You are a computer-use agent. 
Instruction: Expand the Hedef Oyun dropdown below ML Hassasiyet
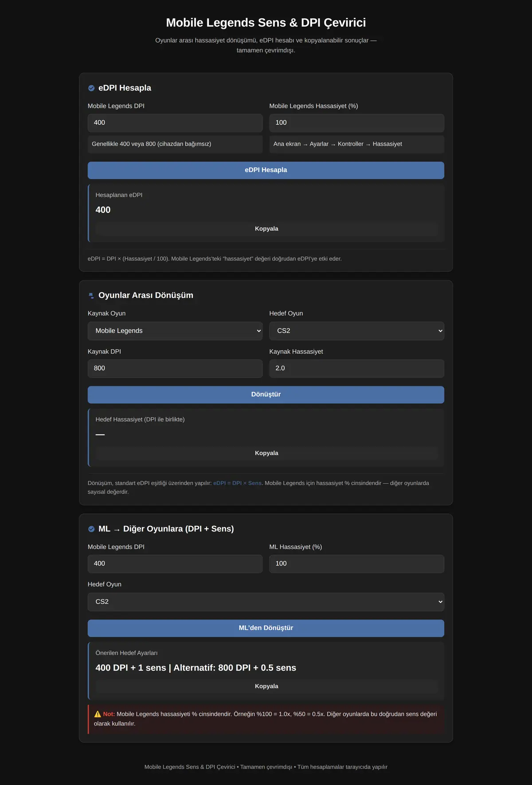(x=266, y=602)
